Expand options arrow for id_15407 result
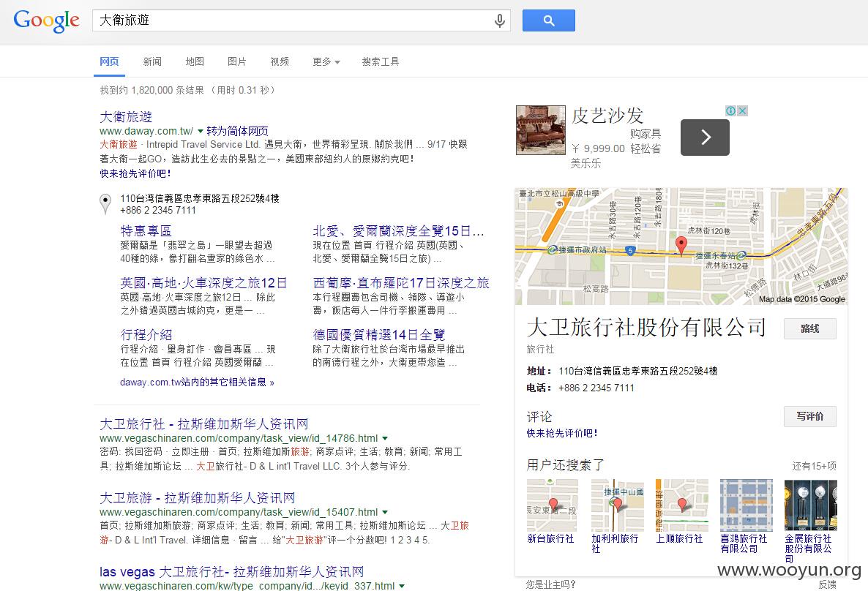Image resolution: width=868 pixels, height=591 pixels. pos(385,513)
